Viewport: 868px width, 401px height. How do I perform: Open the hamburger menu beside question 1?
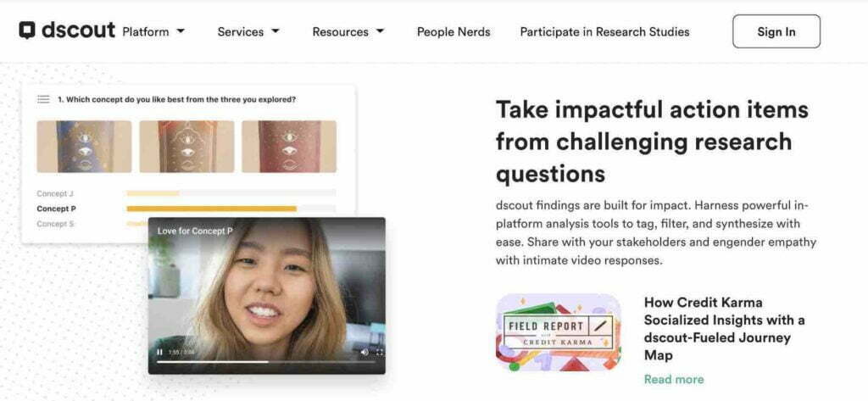[43, 100]
